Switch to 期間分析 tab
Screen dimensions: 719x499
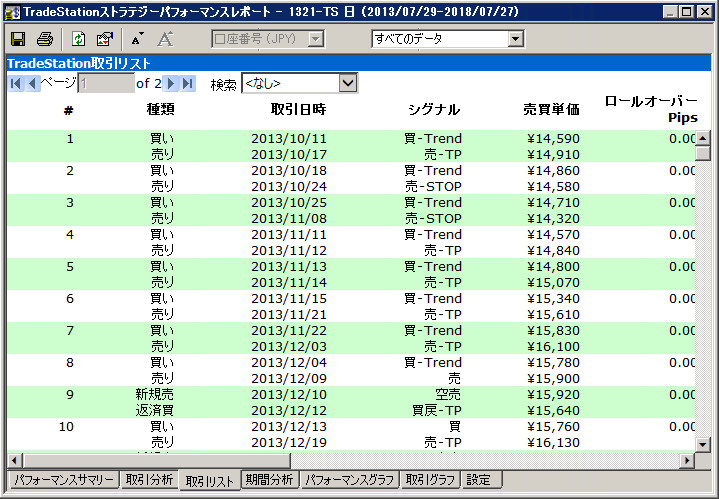tap(270, 480)
